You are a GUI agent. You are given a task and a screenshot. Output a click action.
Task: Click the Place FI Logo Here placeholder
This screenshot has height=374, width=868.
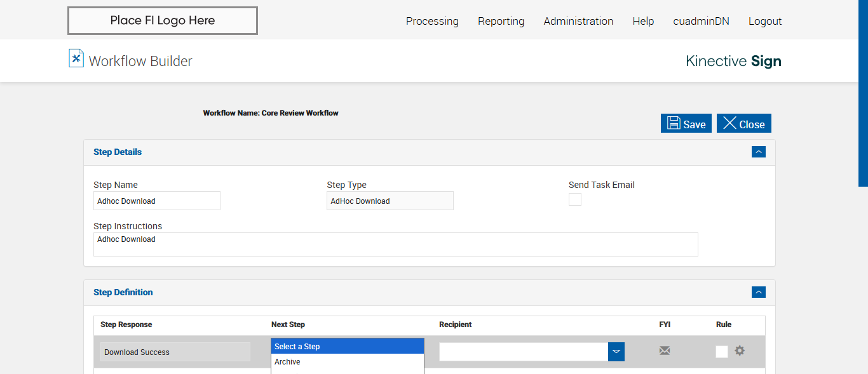pyautogui.click(x=163, y=21)
